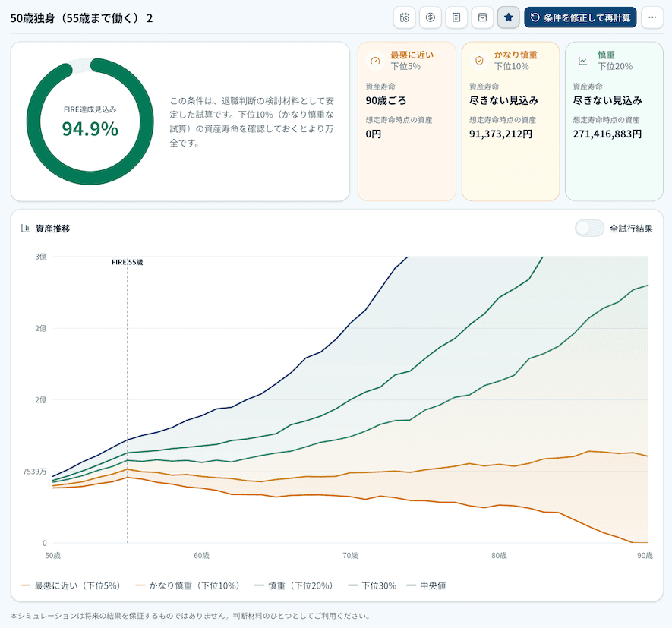Toggle 中央値 legend series
The height and width of the screenshot is (628, 672).
point(427,585)
